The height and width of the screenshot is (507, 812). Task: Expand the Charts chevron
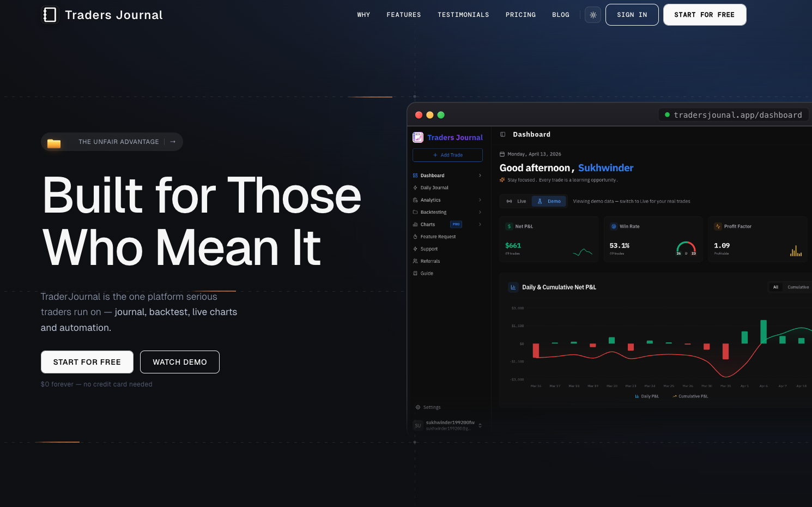(x=480, y=225)
